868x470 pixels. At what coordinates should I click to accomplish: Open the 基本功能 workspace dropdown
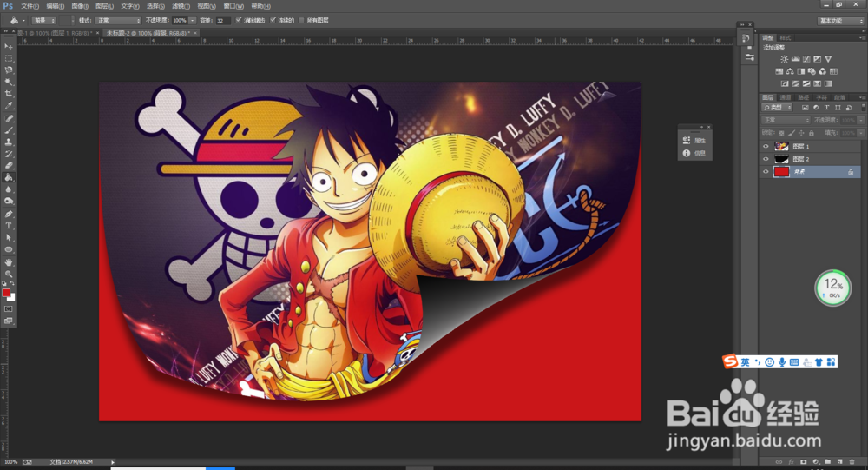(x=841, y=21)
